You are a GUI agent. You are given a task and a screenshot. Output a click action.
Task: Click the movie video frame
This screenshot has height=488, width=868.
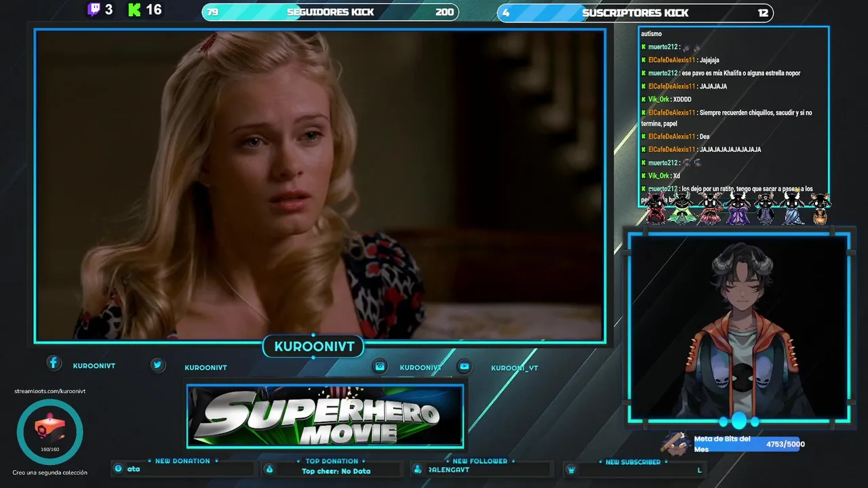point(319,185)
